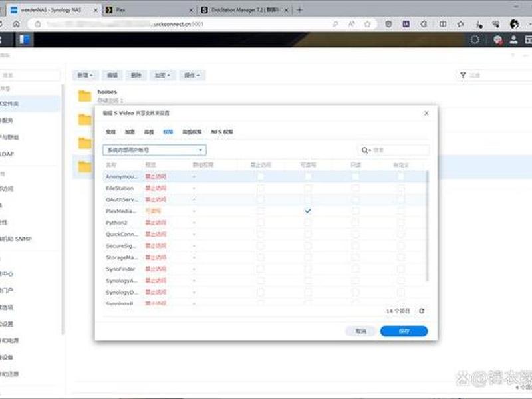Close the weedenNAS browser tab
Viewport: 532px width, 399px height.
click(x=96, y=10)
